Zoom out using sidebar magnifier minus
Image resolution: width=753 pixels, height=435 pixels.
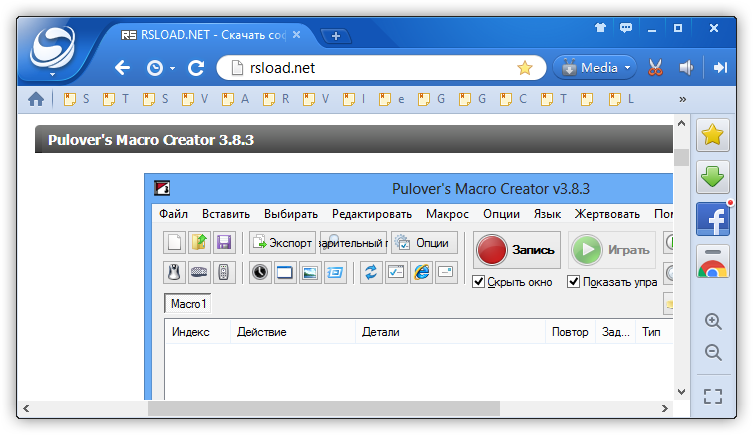pos(713,352)
